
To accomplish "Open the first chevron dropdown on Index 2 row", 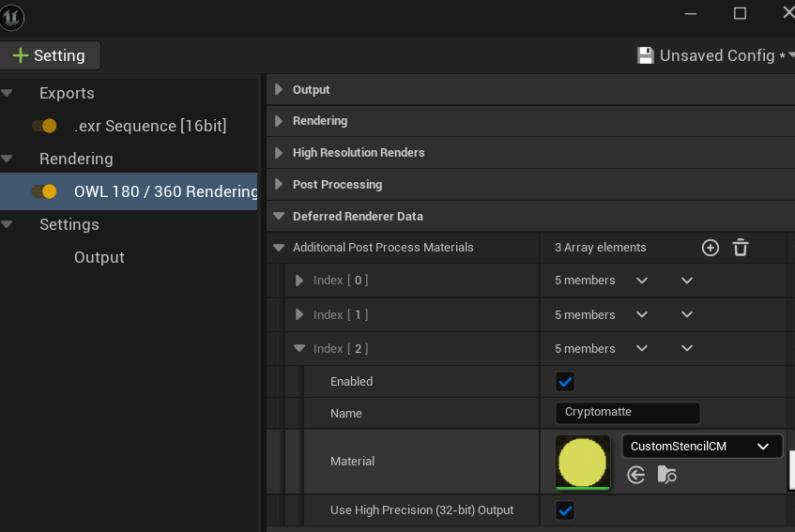I will click(642, 348).
